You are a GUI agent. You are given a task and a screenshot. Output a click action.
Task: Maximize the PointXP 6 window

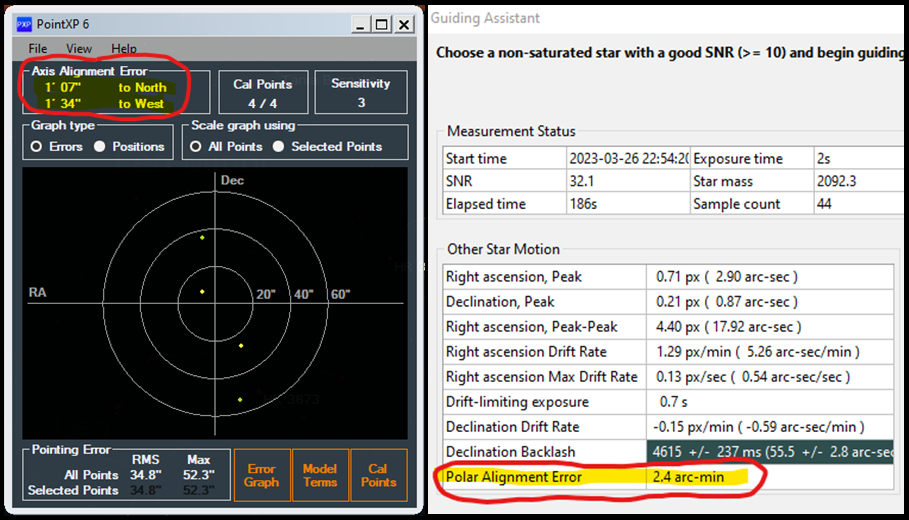(x=382, y=24)
